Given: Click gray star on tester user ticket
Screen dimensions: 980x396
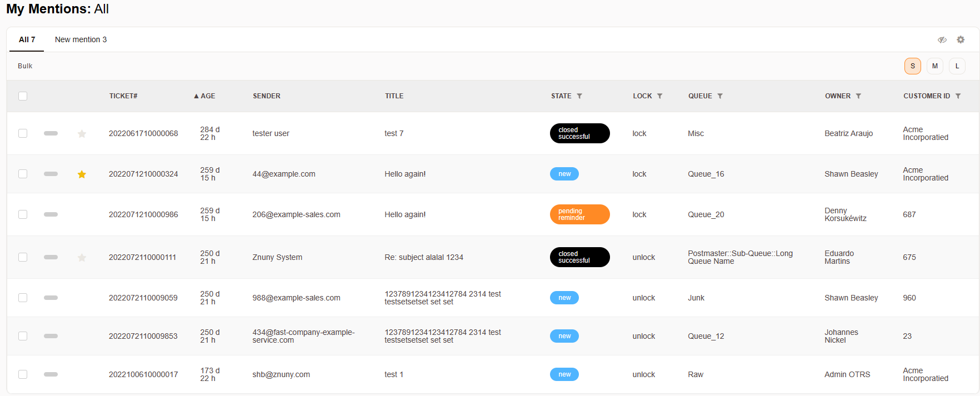Looking at the screenshot, I should [x=82, y=134].
